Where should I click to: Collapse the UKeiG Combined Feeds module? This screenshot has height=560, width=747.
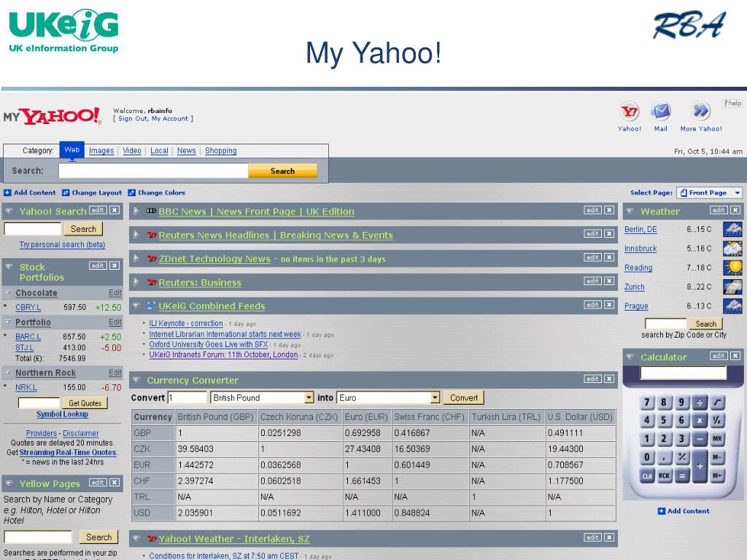click(136, 306)
